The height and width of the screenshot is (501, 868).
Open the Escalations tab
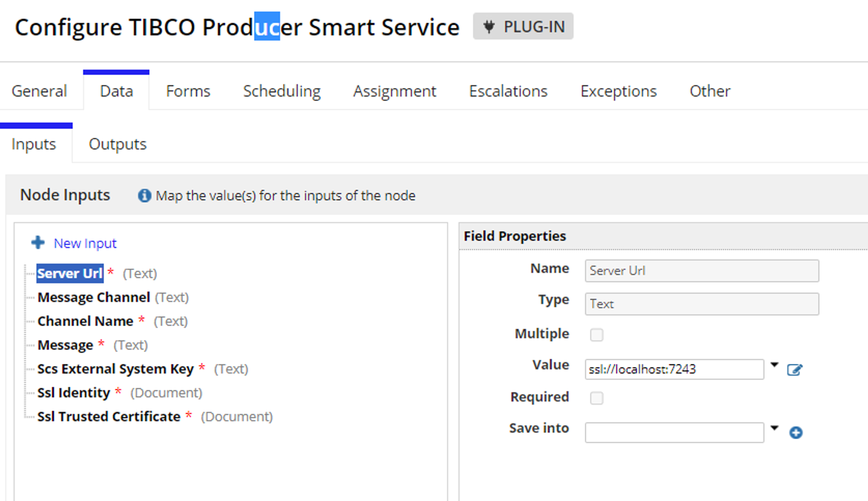[x=508, y=91]
